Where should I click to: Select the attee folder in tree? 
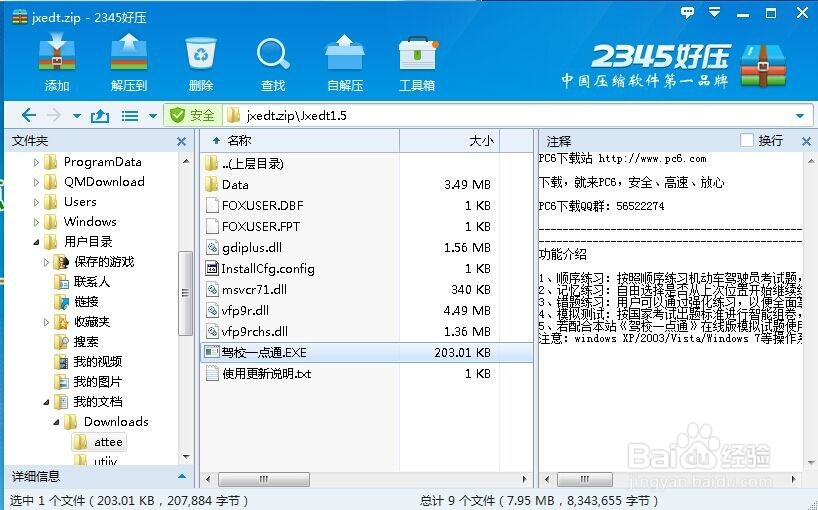[x=99, y=442]
